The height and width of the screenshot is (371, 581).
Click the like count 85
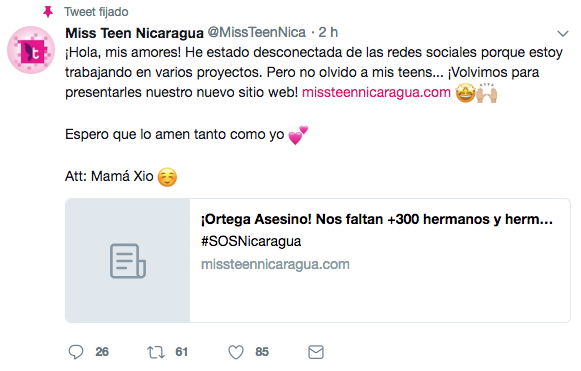262,352
